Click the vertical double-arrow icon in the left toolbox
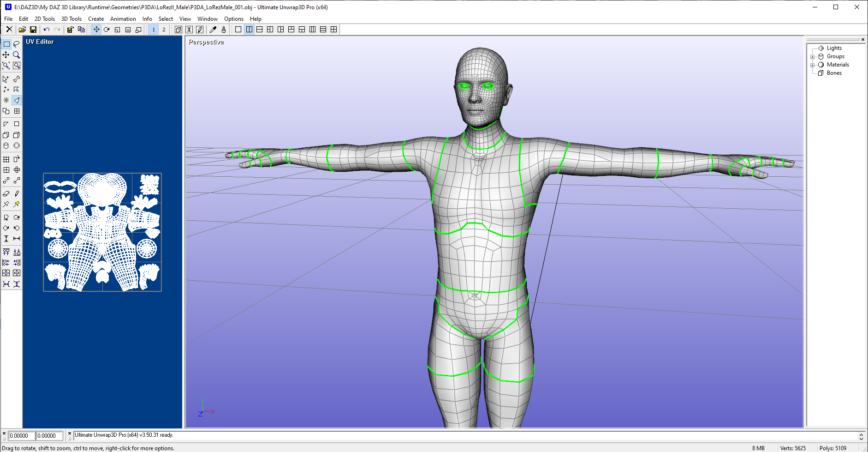Screen dimensions: 868x452 tap(6, 239)
